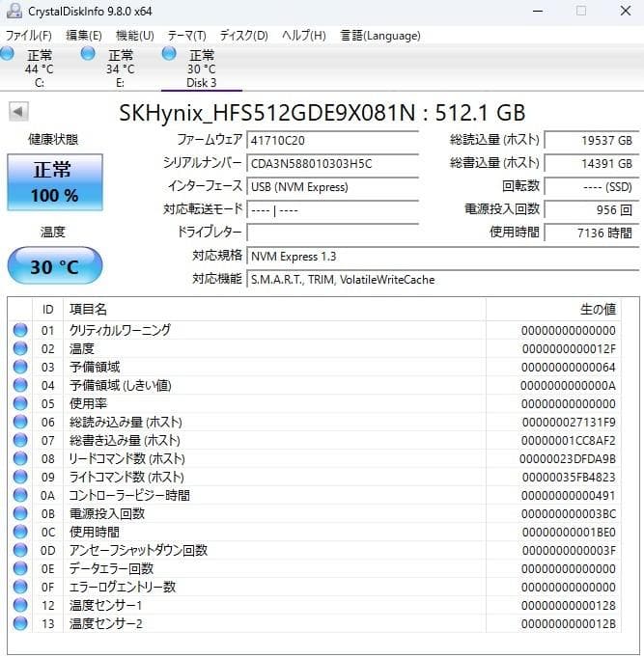644x658 pixels.
Task: Click status circle of アンセーフシャットダウン回数 row
Action: 20,550
